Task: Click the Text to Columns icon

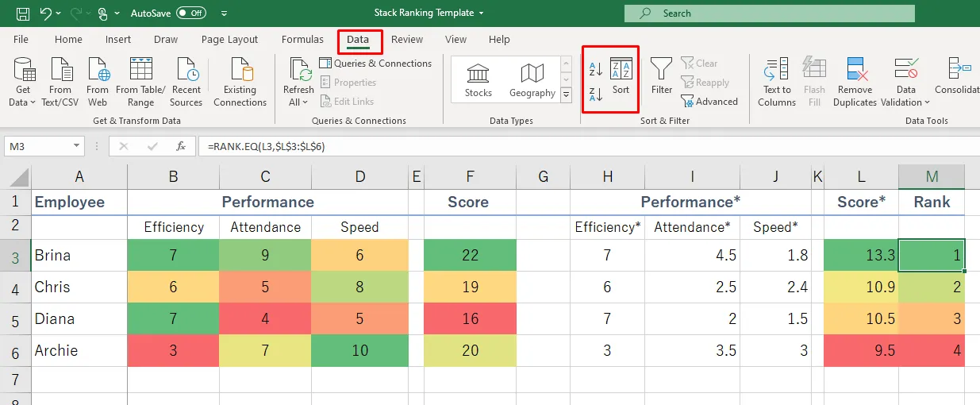Action: click(777, 82)
